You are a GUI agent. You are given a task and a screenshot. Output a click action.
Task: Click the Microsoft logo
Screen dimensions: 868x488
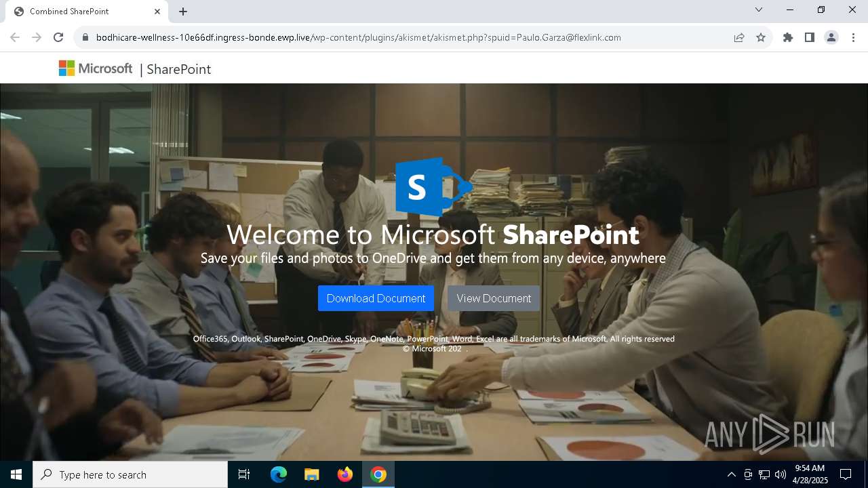coord(96,68)
